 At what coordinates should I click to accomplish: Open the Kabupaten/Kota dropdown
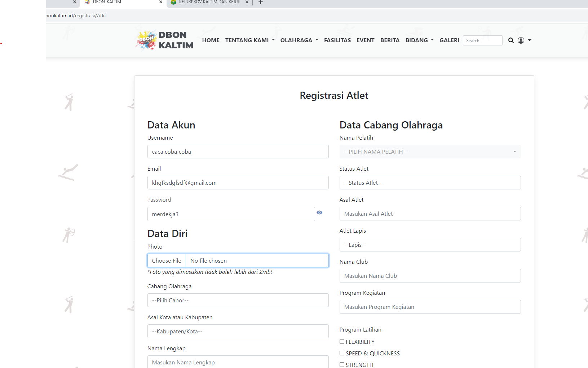point(238,332)
